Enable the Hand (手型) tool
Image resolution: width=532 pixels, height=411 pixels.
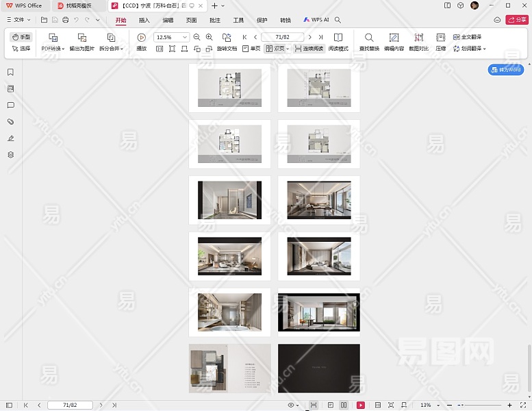[x=21, y=37]
